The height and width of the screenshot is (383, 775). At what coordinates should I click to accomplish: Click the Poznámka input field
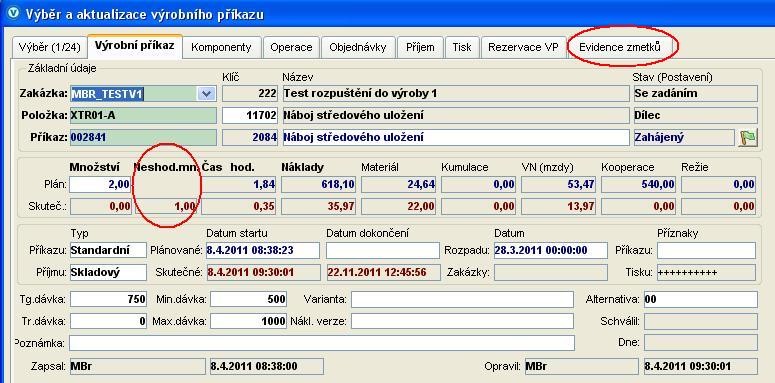point(322,343)
